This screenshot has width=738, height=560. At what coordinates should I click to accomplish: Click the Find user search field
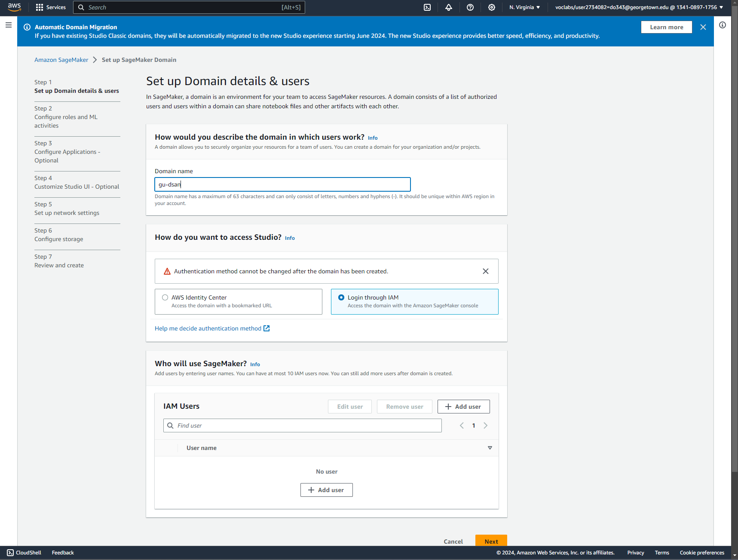click(x=303, y=425)
